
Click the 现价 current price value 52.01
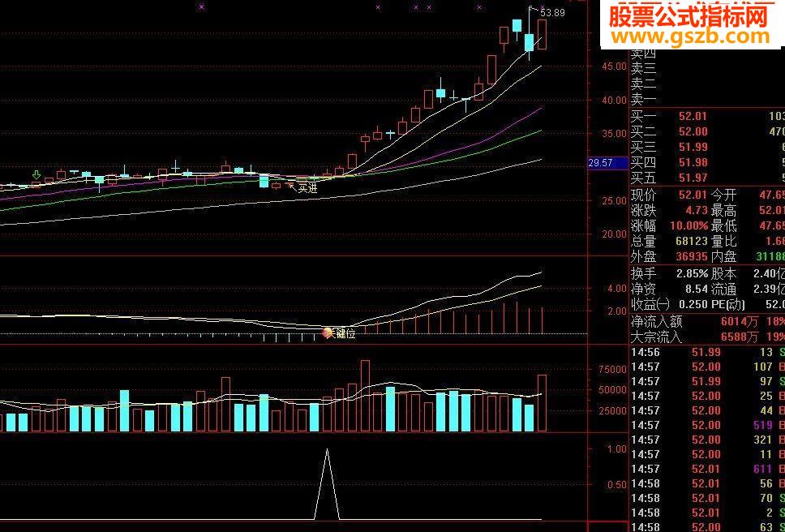click(x=693, y=195)
